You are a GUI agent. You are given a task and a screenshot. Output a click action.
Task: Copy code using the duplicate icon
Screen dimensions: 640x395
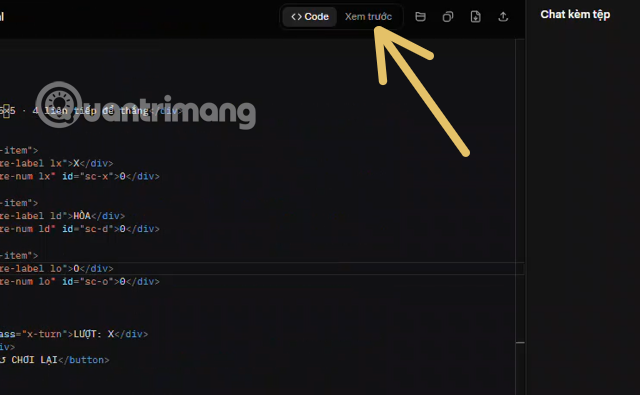pos(448,17)
